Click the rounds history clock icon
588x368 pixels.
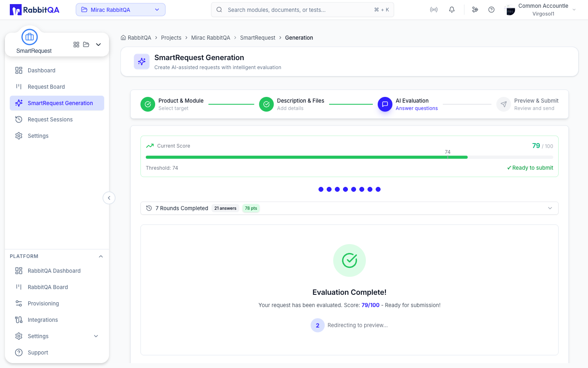point(149,208)
